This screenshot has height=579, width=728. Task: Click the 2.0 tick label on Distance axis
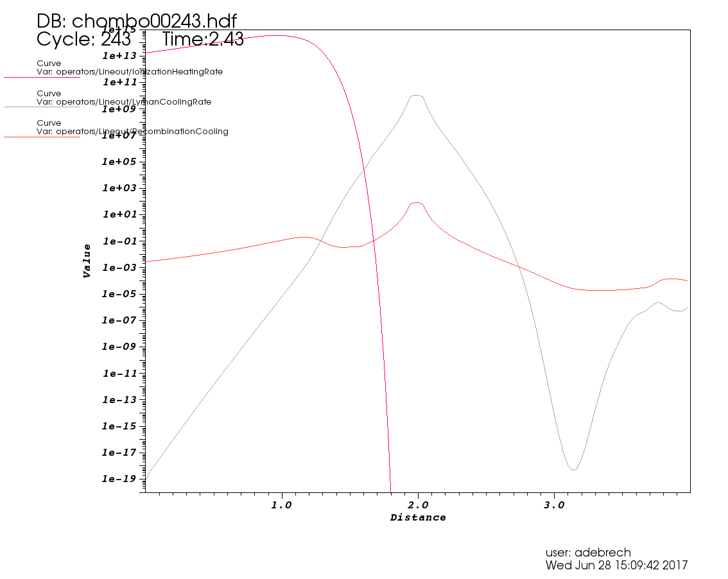(418, 505)
